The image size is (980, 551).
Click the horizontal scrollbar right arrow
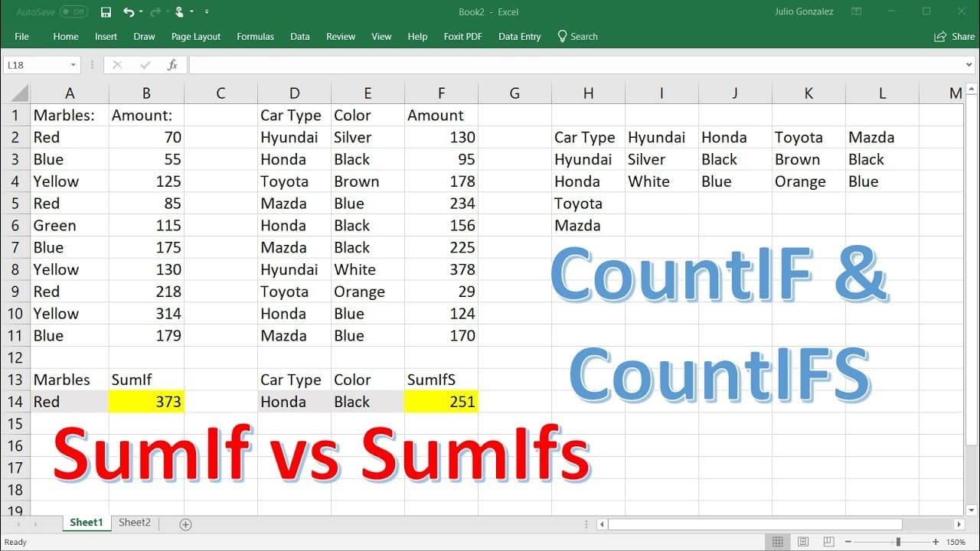pos(959,524)
